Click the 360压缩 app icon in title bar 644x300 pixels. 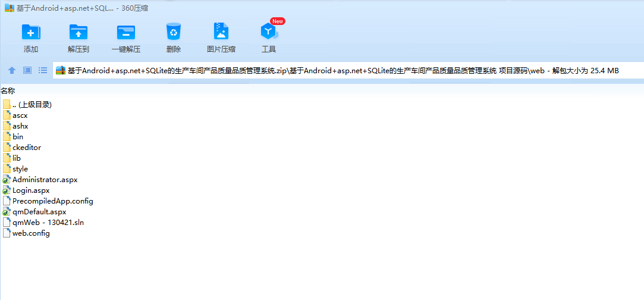click(x=9, y=8)
